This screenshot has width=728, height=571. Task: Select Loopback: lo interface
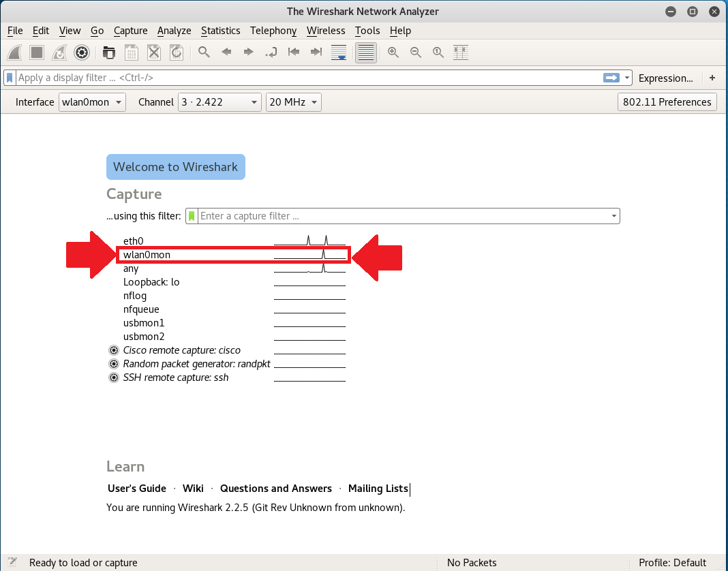coord(234,282)
